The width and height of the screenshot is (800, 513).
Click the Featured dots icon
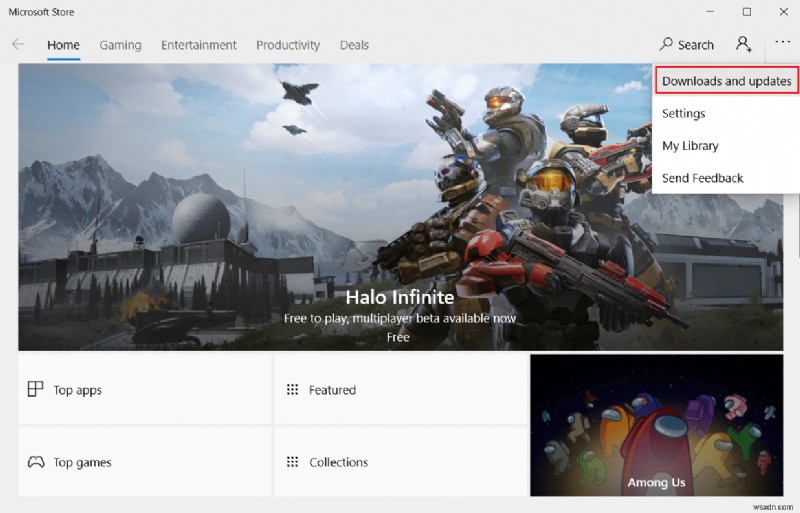click(292, 389)
